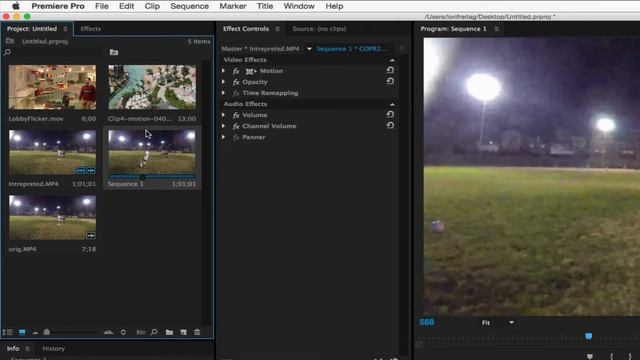
Task: Expand Channel Volume properties
Action: point(223,126)
